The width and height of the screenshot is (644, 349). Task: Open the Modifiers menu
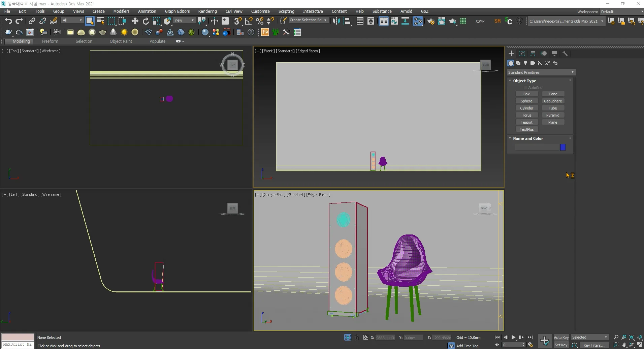(121, 11)
